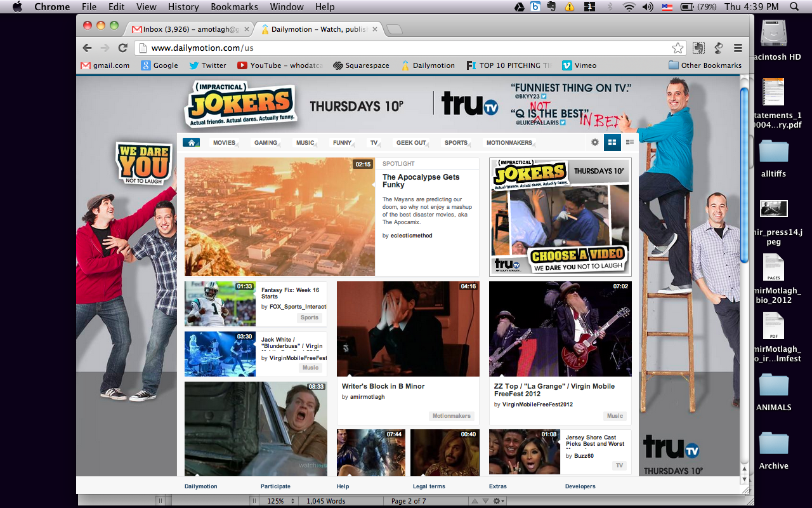Open the SPORTS category
The height and width of the screenshot is (508, 812).
tap(456, 143)
